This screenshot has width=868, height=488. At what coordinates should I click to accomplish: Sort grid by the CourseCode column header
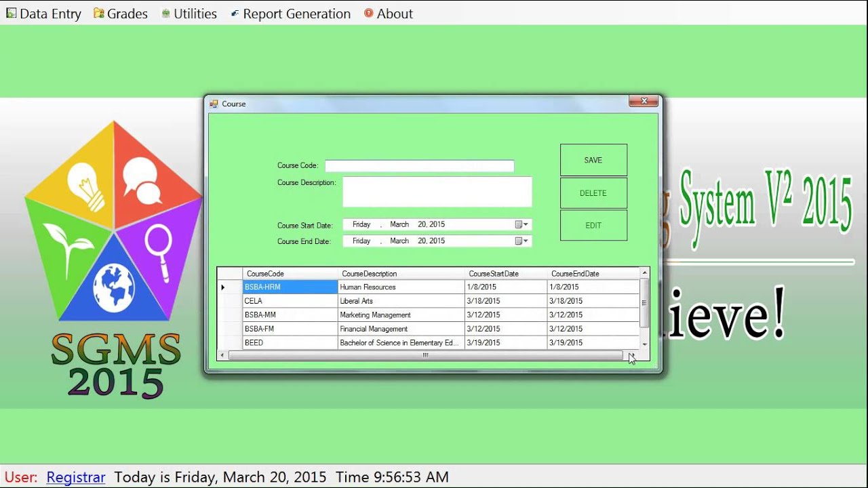click(290, 274)
